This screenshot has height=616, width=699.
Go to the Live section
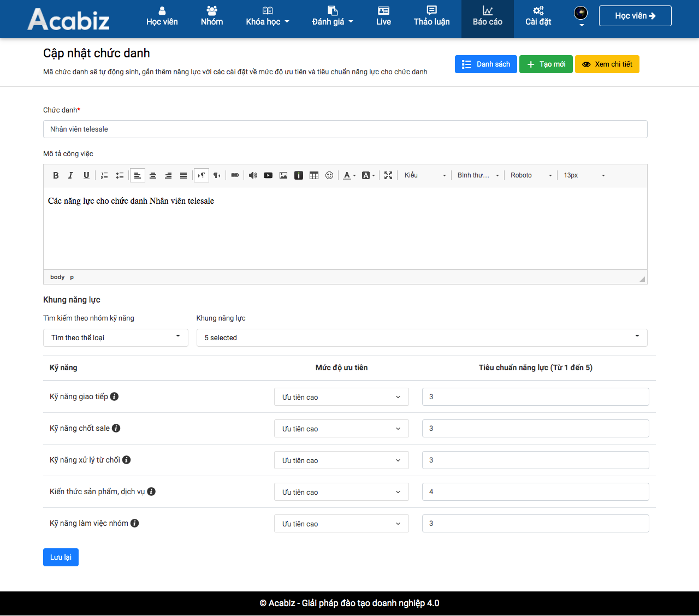[x=384, y=16]
